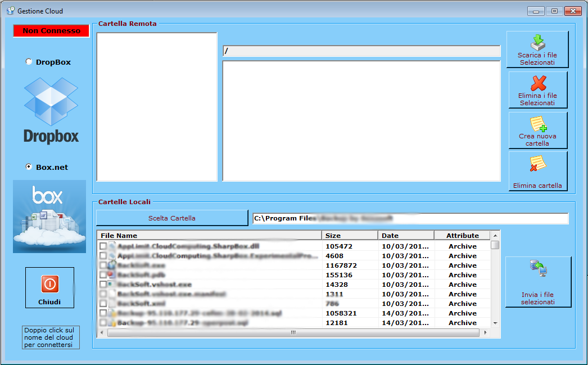This screenshot has width=588, height=365.
Task: Click the local path field C:\Program Files
Action: click(x=410, y=218)
